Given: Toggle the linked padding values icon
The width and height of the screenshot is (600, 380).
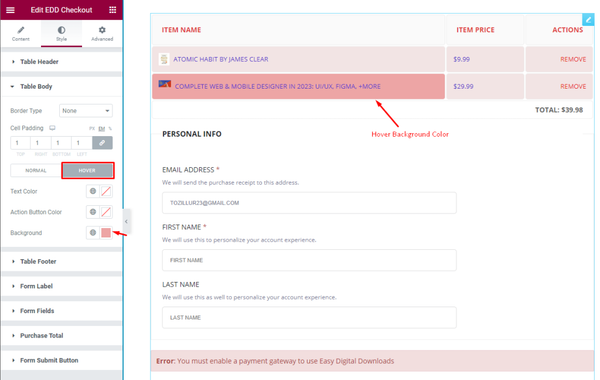Looking at the screenshot, I should 102,143.
